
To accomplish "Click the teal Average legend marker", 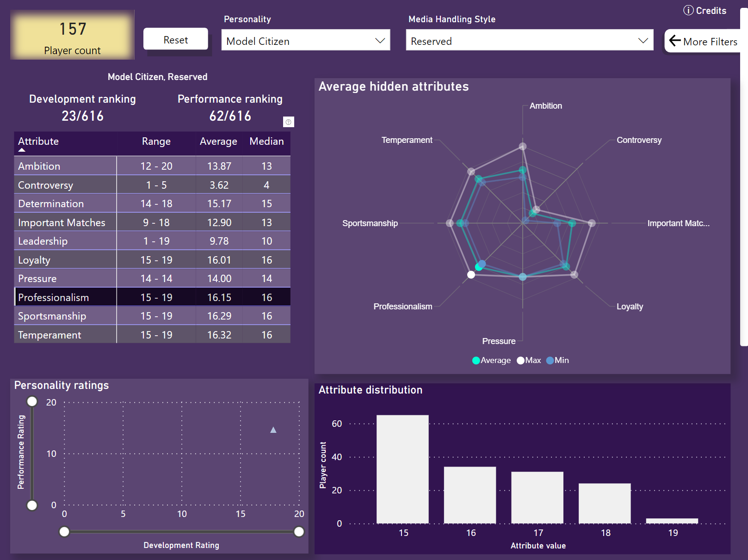I will click(x=476, y=361).
